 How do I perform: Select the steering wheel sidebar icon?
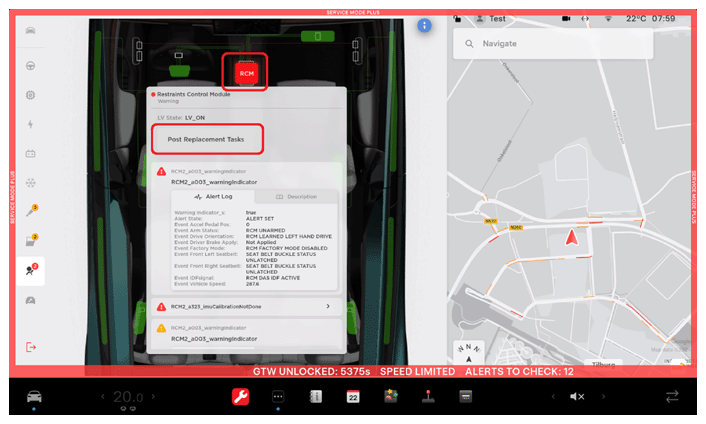click(31, 66)
